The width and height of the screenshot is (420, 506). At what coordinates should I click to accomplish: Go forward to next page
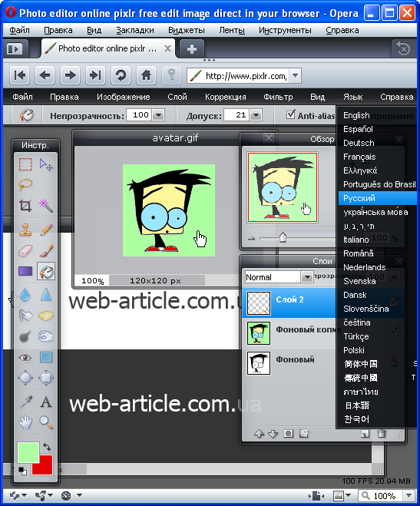coord(70,75)
